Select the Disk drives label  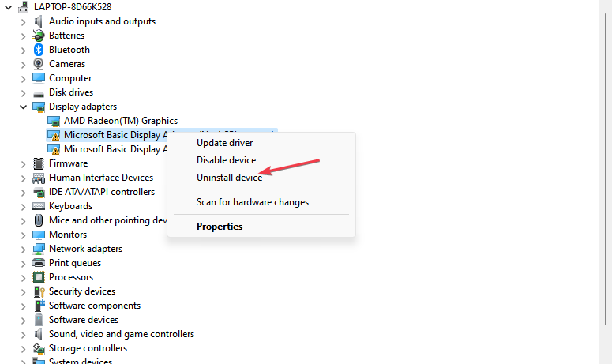pos(71,92)
